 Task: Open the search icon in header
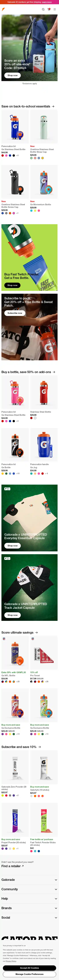click(x=43, y=9)
